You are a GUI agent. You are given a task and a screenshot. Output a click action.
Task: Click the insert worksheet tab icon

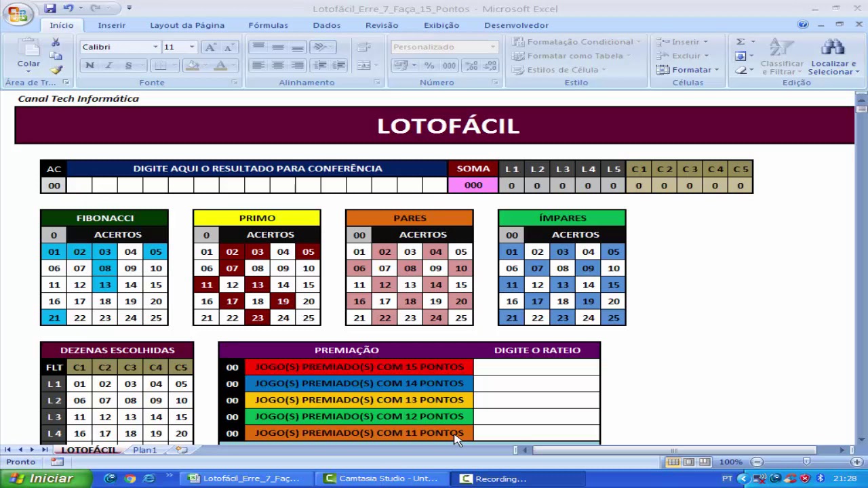(x=181, y=450)
